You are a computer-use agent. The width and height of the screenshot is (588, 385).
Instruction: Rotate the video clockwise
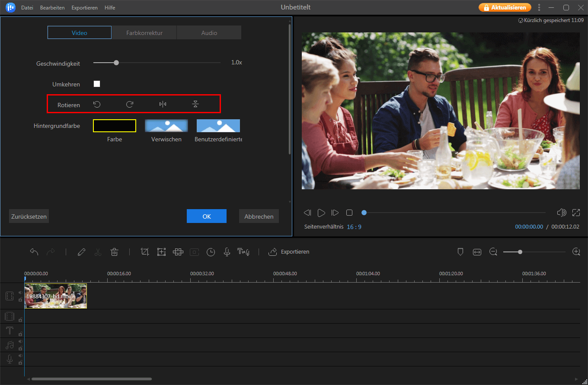coord(128,104)
